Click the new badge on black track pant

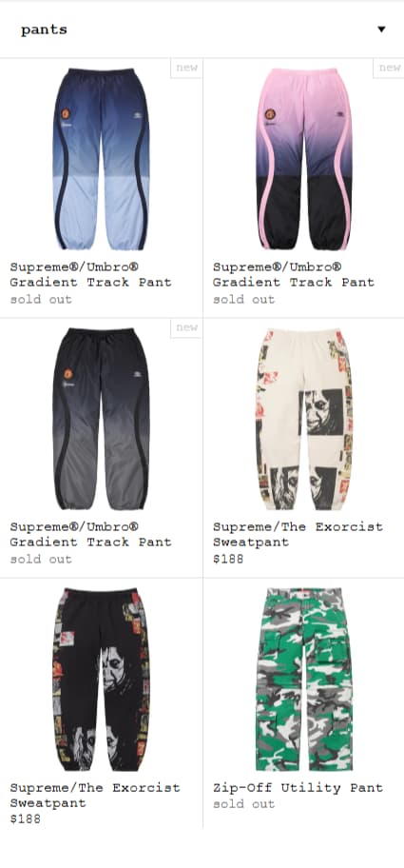pyautogui.click(x=186, y=327)
